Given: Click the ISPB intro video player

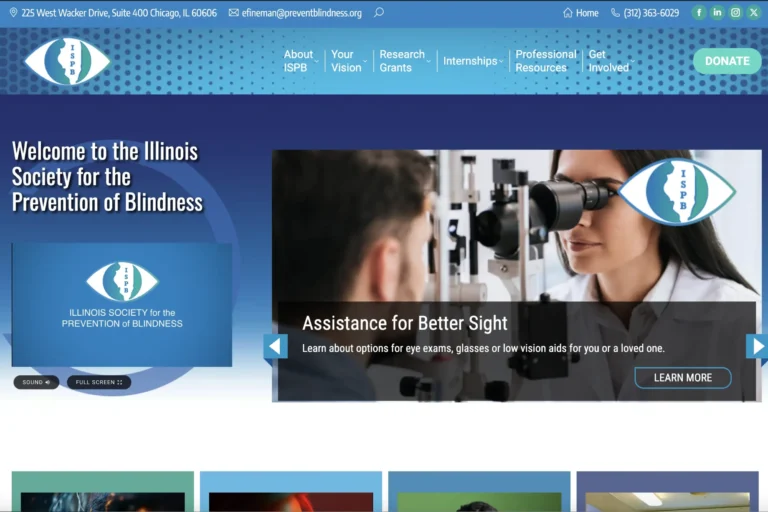Looking at the screenshot, I should click(122, 305).
